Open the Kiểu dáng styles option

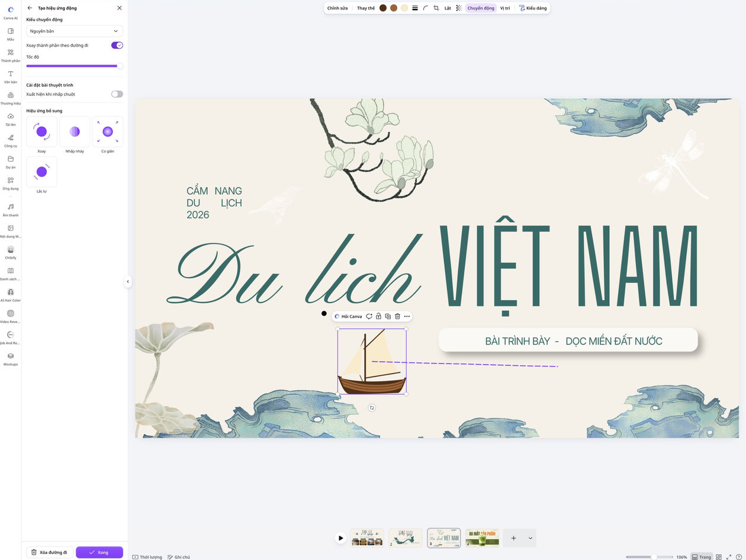533,8
